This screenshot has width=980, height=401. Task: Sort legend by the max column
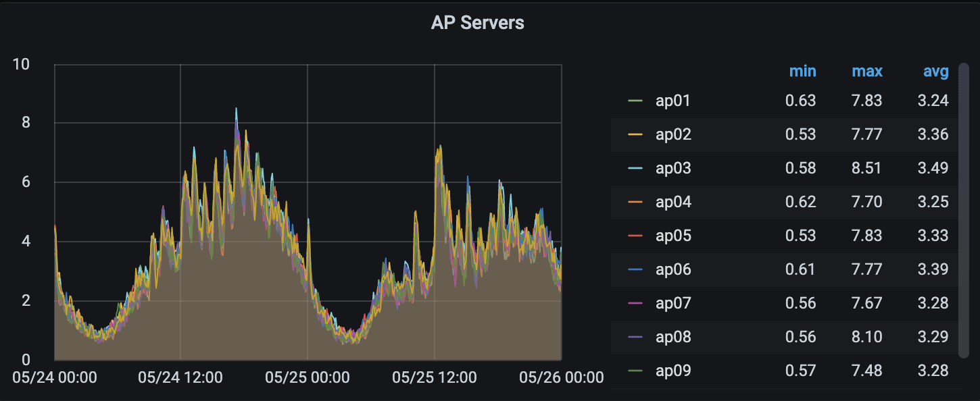866,71
